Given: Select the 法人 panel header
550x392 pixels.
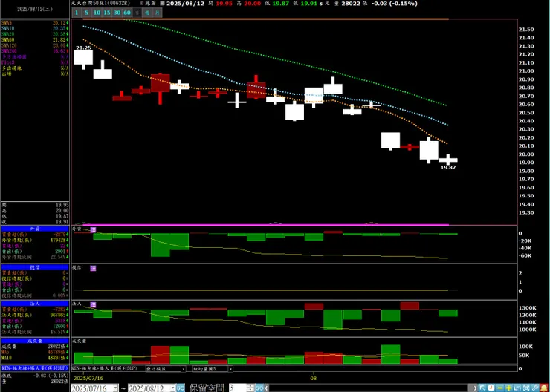Looking at the screenshot, I should pos(35,304).
